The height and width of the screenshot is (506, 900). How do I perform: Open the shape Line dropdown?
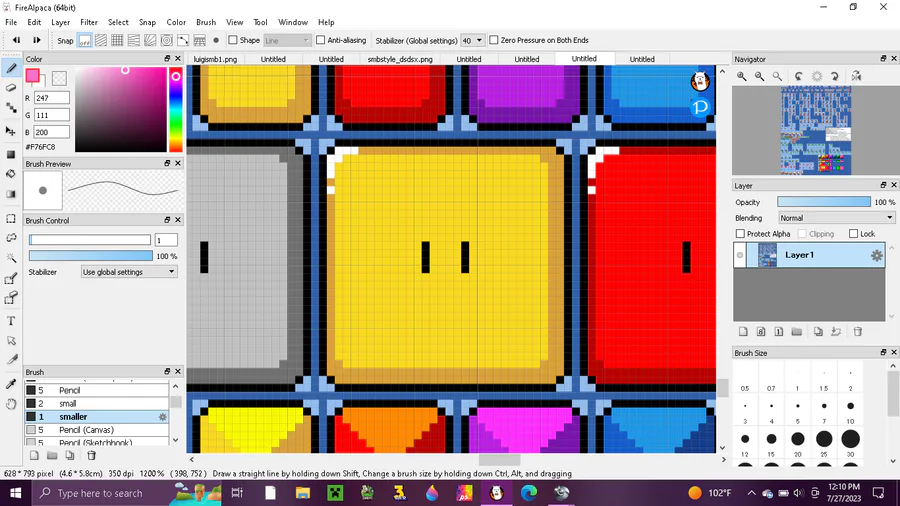[x=287, y=40]
